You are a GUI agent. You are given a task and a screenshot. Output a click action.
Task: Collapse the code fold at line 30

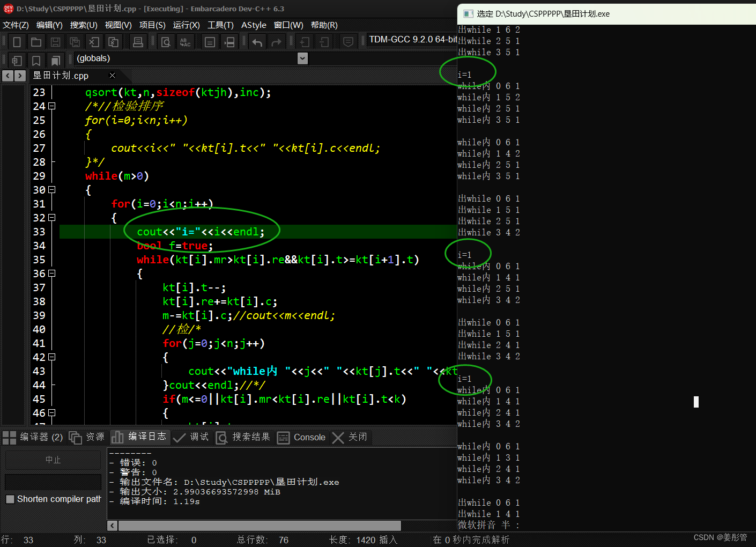point(52,190)
